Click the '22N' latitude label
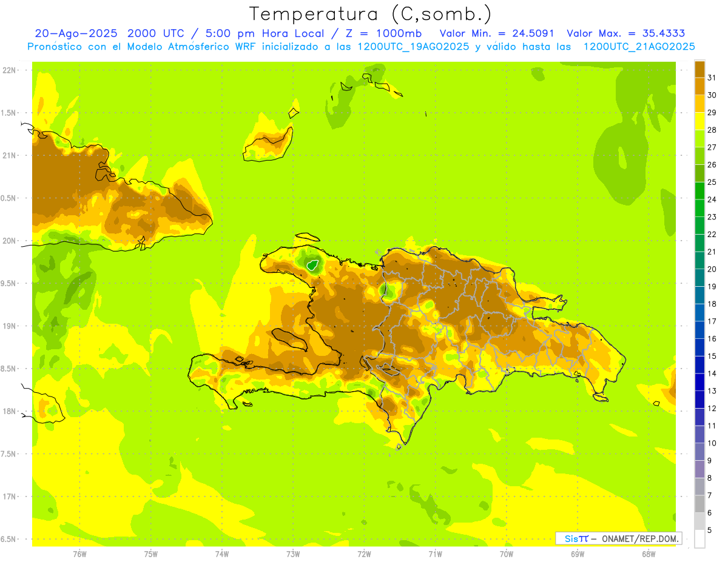Screen dimensions: 728x562 tap(8, 70)
